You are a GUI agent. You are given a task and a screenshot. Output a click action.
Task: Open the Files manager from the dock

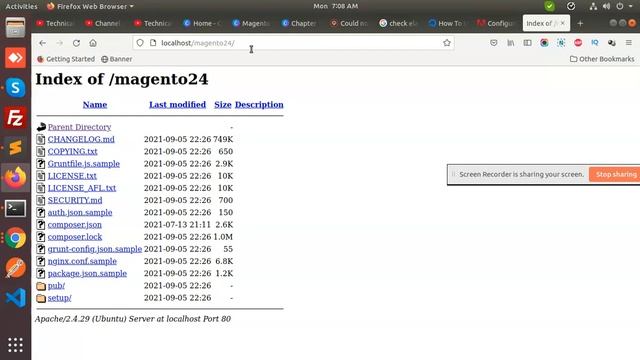(16, 28)
